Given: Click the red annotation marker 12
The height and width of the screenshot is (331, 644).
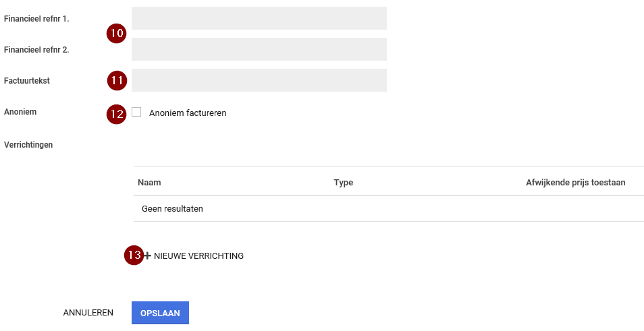Looking at the screenshot, I should point(117,114).
